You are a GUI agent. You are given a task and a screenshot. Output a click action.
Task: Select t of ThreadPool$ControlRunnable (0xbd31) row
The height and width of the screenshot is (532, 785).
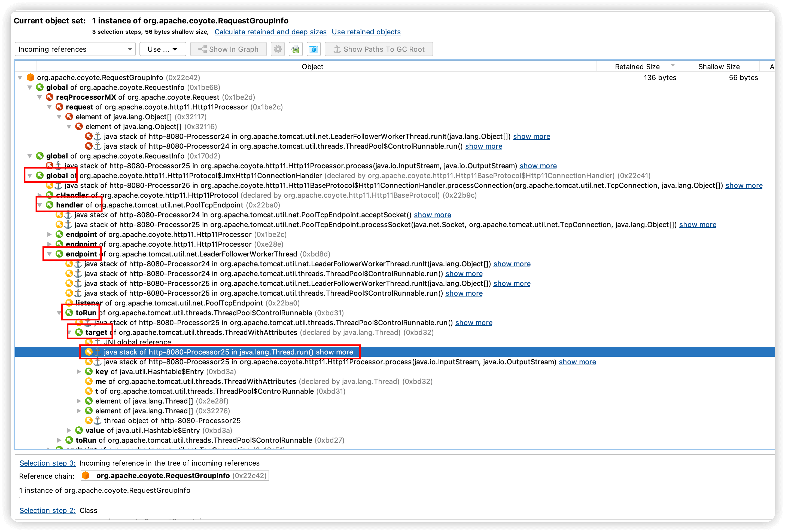click(x=395, y=391)
